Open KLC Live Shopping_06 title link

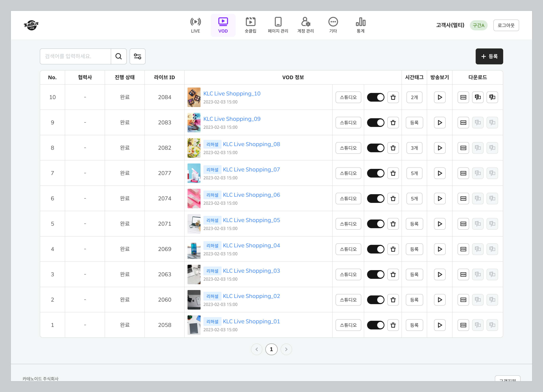point(251,195)
